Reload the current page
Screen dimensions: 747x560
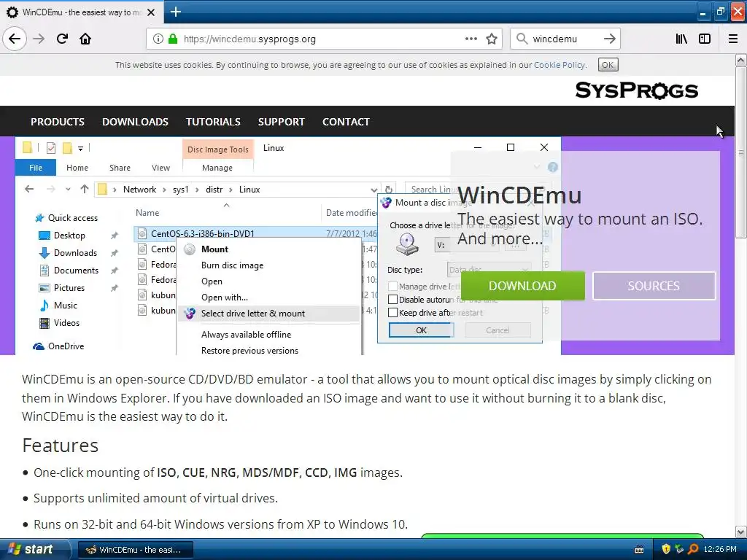click(x=62, y=39)
